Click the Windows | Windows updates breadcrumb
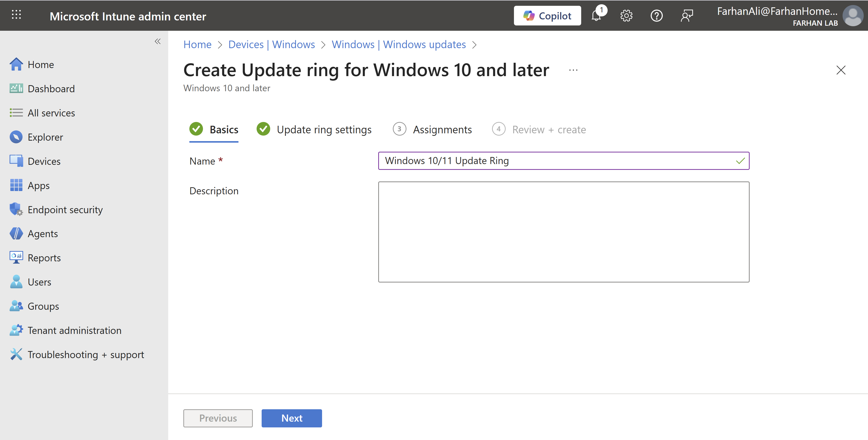 coord(399,45)
